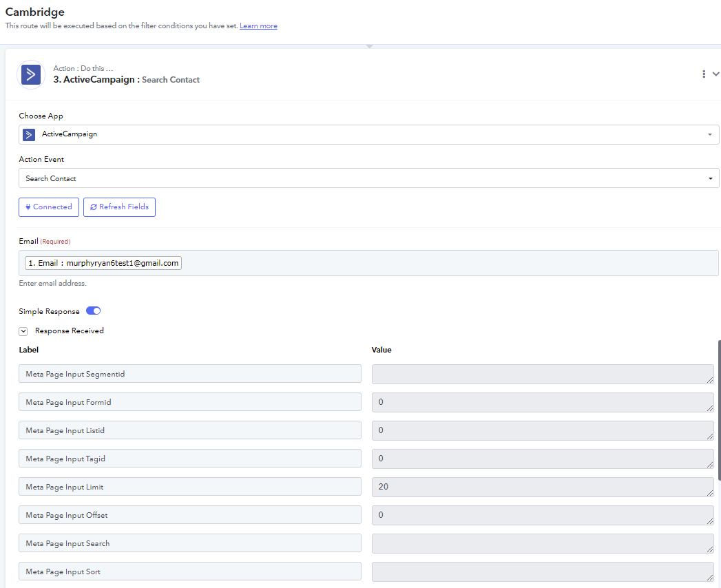Click the step title 3. ActiveCampaign : Search Contact

127,80
